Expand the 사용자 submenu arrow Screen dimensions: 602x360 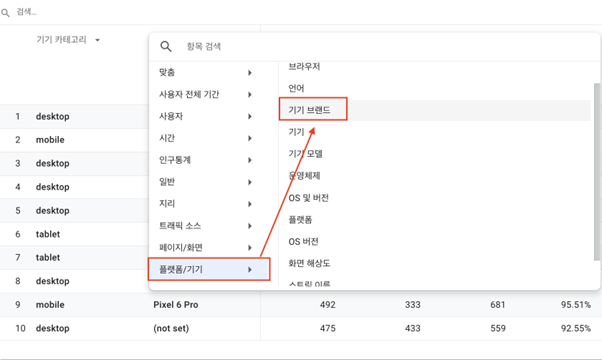pyautogui.click(x=250, y=116)
